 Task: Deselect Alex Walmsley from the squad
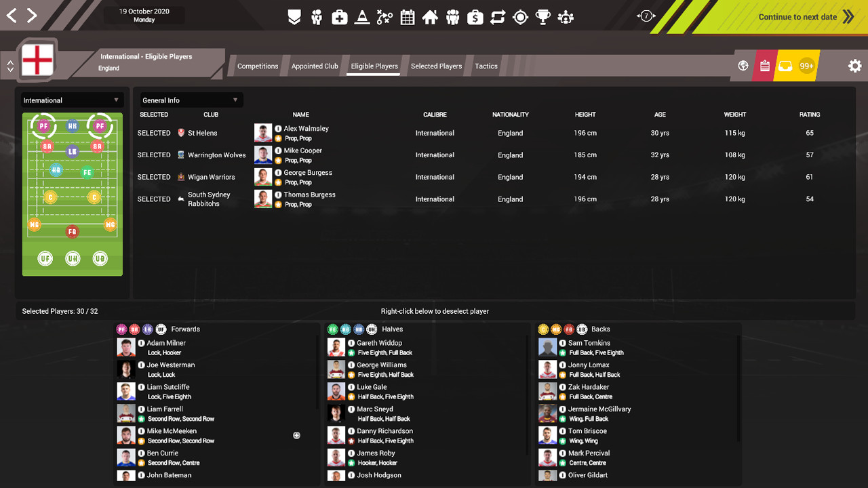(154, 133)
